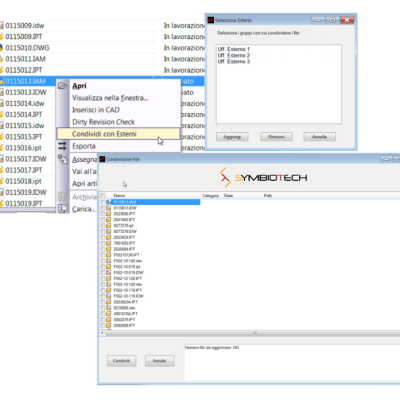Click the Condivisione File title bar app icon

tap(102, 159)
